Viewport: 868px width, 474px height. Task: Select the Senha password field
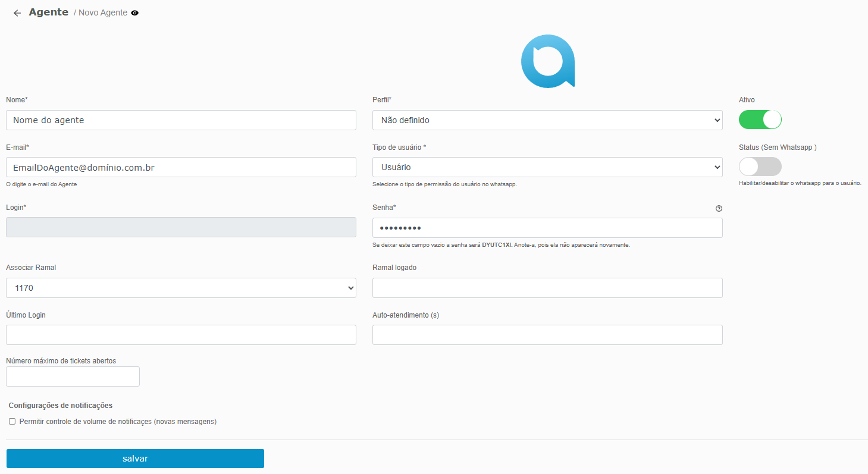[x=547, y=228]
